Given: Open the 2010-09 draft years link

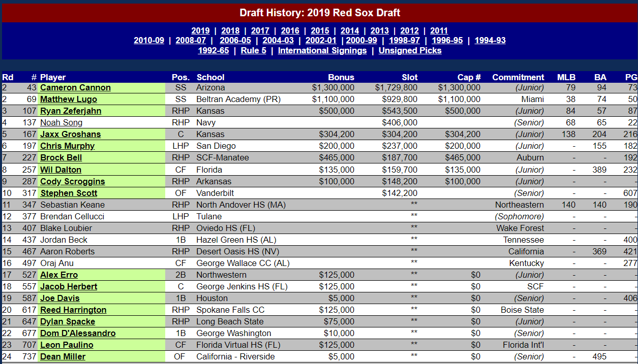Looking at the screenshot, I should pos(149,41).
